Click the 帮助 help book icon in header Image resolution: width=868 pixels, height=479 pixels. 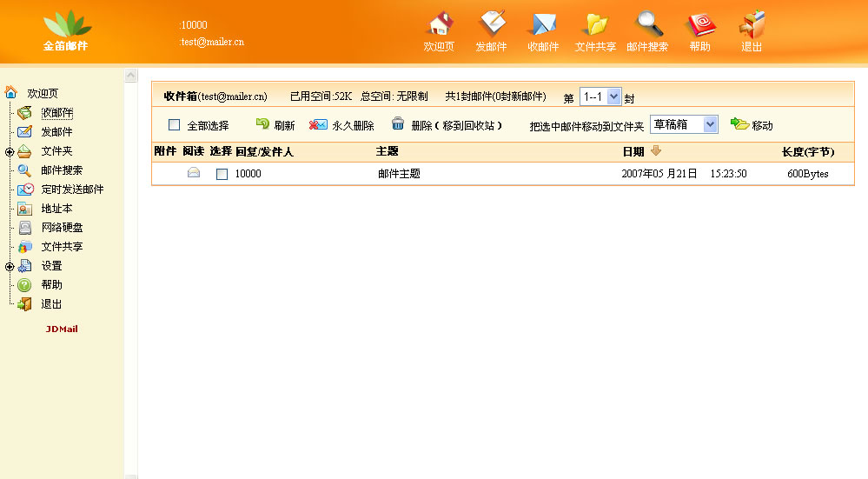699,24
